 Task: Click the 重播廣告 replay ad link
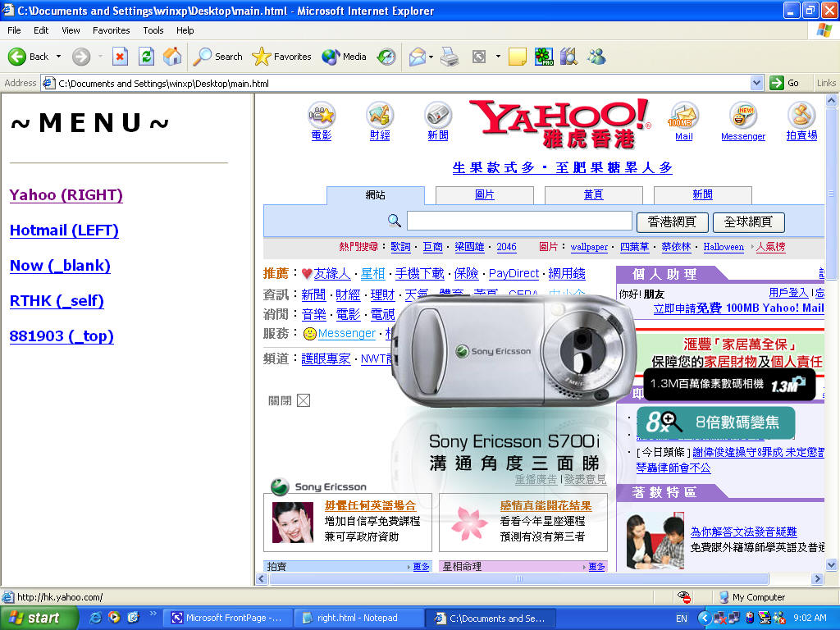click(536, 479)
